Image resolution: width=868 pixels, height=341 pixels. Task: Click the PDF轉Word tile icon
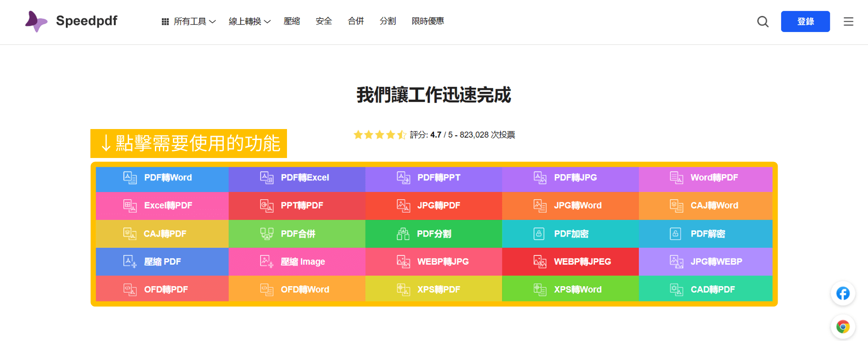pyautogui.click(x=130, y=178)
